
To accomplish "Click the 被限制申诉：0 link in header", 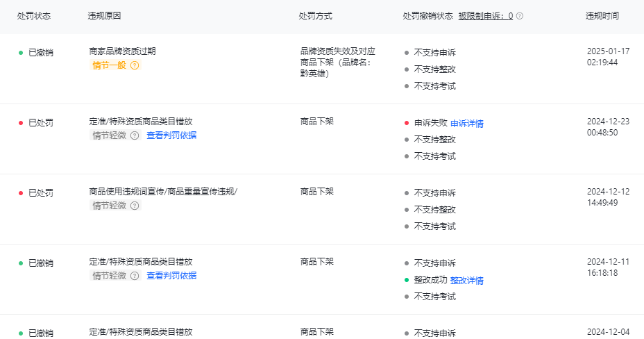I will pos(486,16).
